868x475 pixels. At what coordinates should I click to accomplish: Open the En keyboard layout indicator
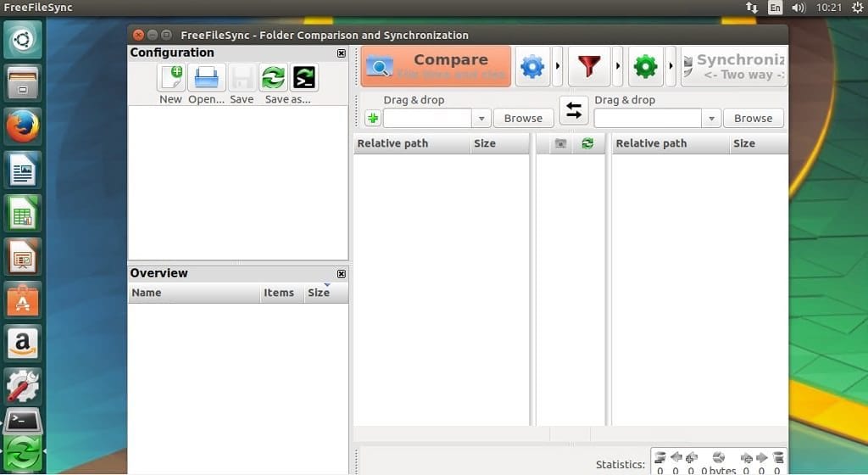point(775,8)
